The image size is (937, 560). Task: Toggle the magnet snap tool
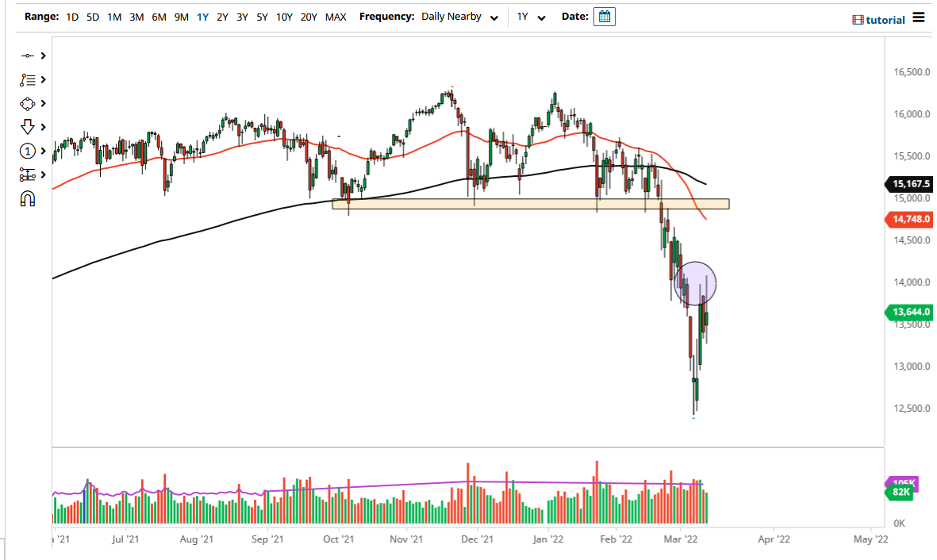pos(26,198)
